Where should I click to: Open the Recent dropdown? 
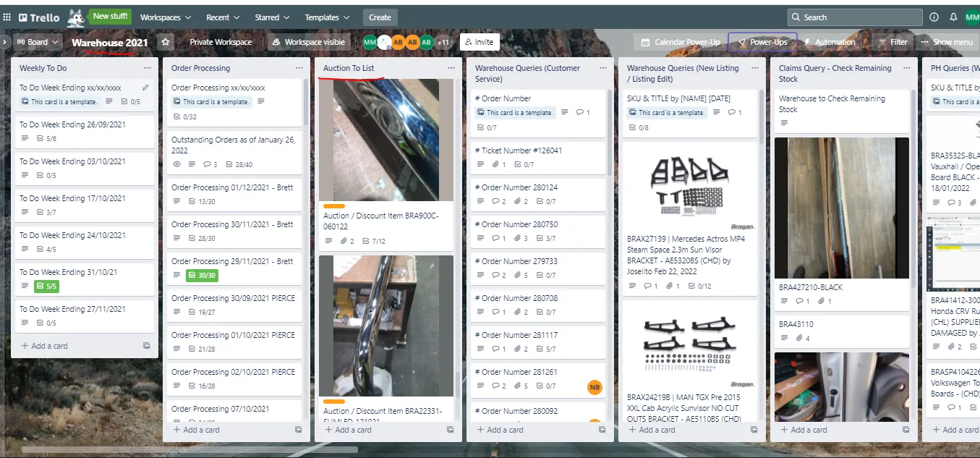[223, 17]
